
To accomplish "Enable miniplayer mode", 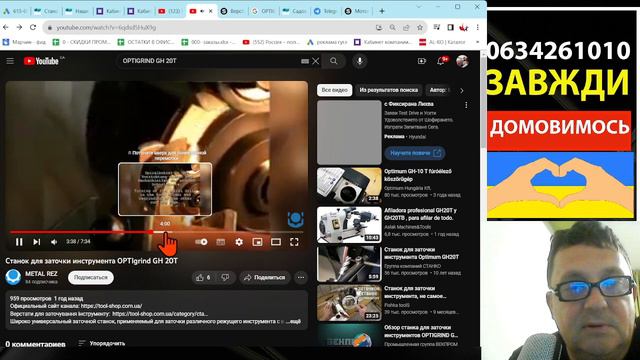I will pyautogui.click(x=257, y=242).
